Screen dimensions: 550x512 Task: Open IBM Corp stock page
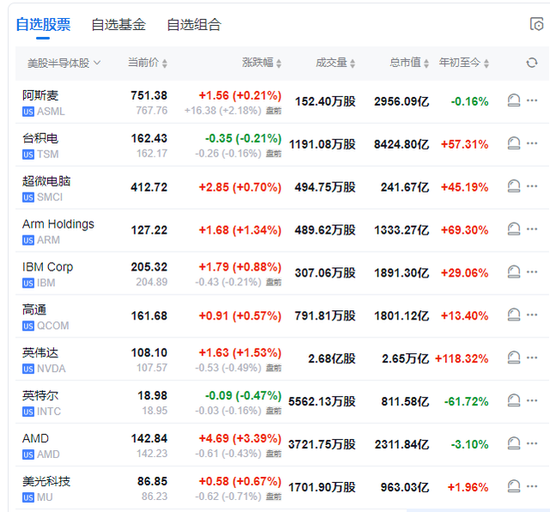pos(48,267)
